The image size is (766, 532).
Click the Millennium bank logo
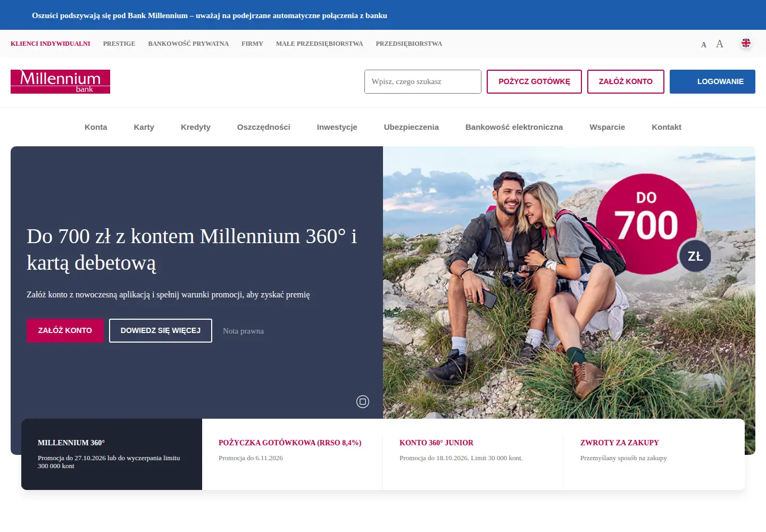[x=60, y=81]
